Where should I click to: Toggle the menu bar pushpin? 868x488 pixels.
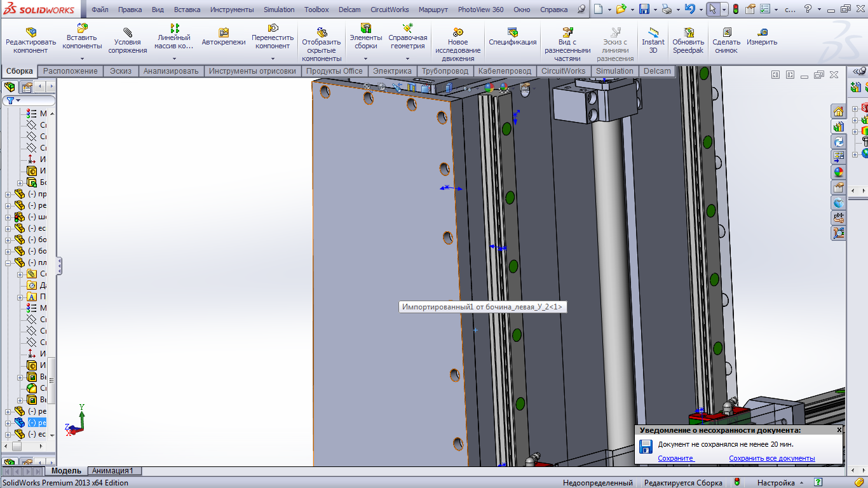tap(581, 10)
